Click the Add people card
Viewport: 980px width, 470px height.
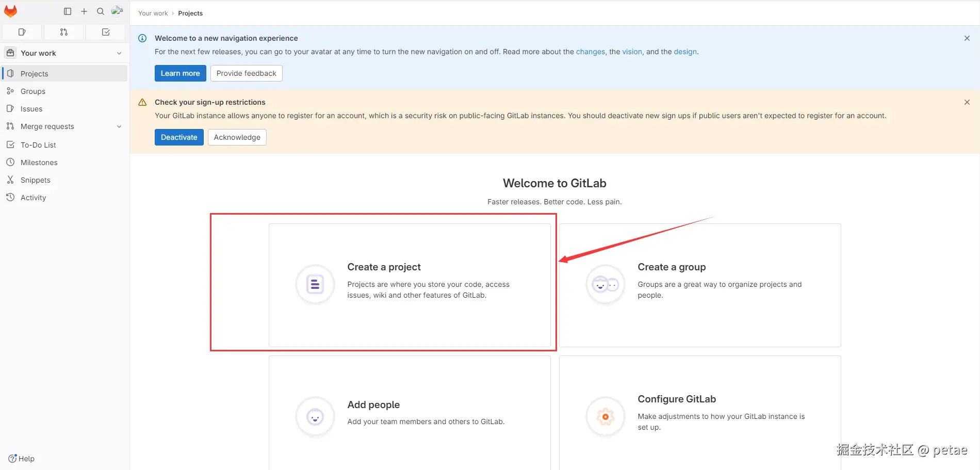[410, 413]
